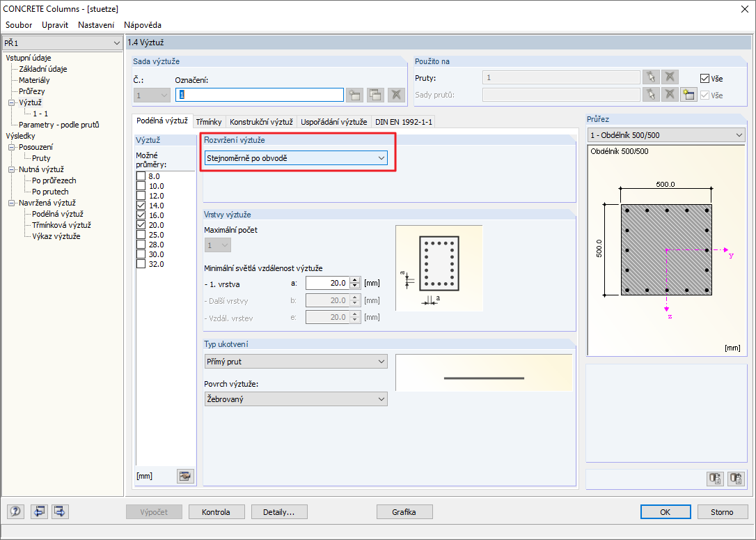Switch to Uspořádání výztuže tab
This screenshot has height=540, width=756.
tap(333, 122)
